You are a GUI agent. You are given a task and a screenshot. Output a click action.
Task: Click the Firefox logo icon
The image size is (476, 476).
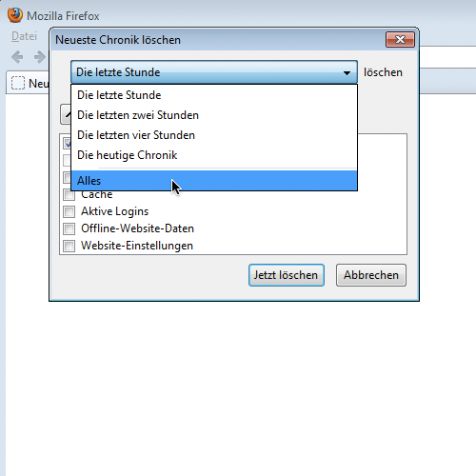coord(15,15)
